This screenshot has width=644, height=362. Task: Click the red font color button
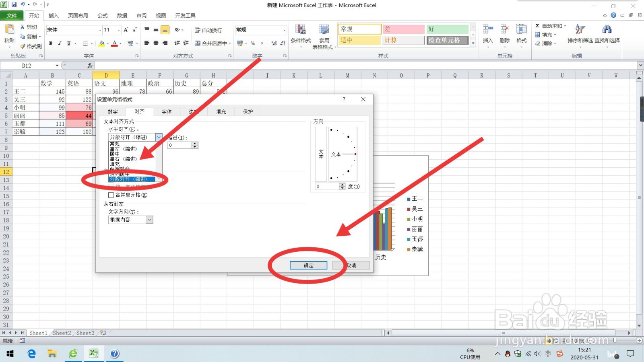[114, 43]
